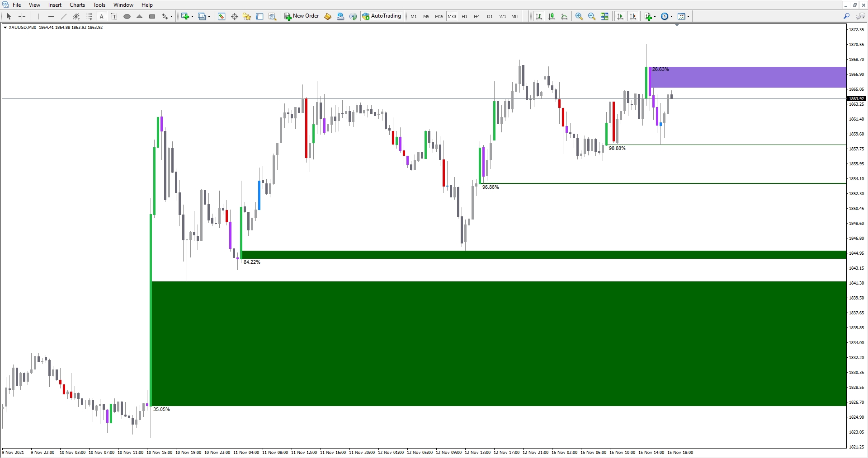Switch chart to Candlesticks mode

552,16
